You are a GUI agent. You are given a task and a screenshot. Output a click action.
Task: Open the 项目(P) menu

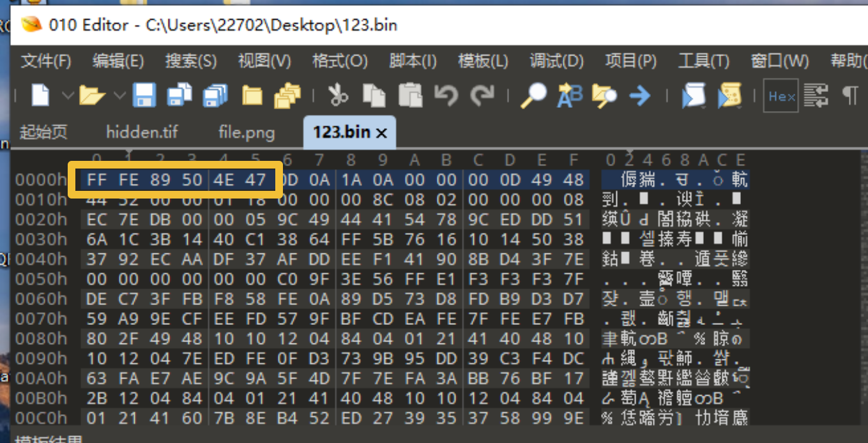630,61
